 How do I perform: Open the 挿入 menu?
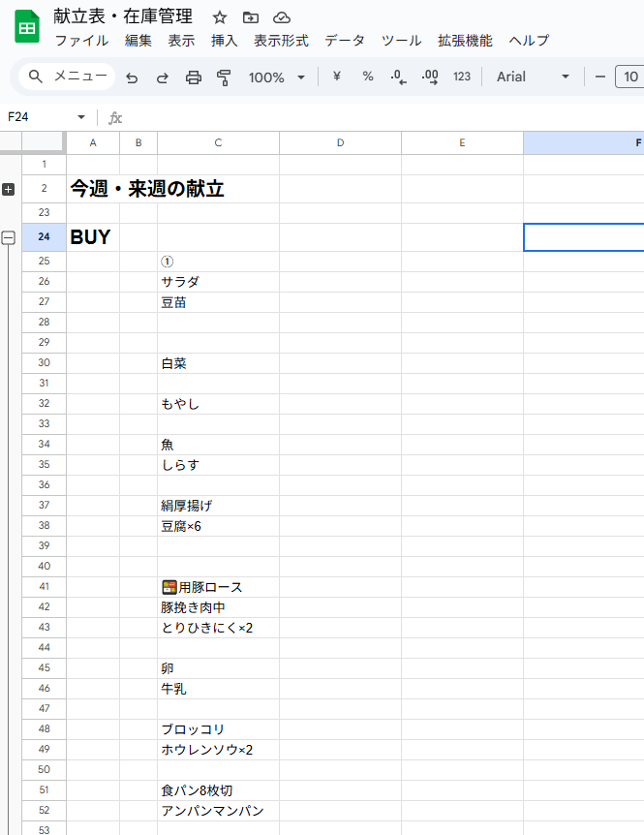point(224,41)
